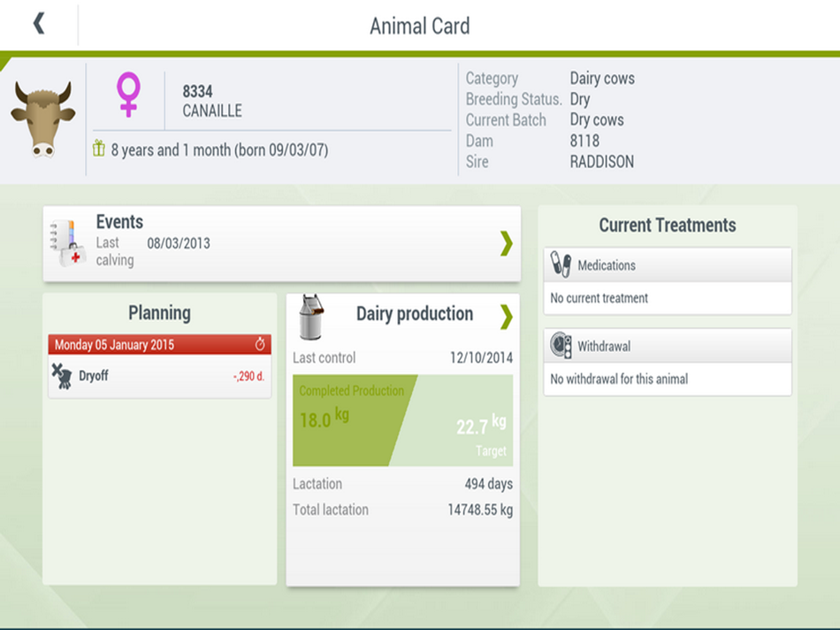Open the Events card title
The image size is (840, 630).
point(119,222)
